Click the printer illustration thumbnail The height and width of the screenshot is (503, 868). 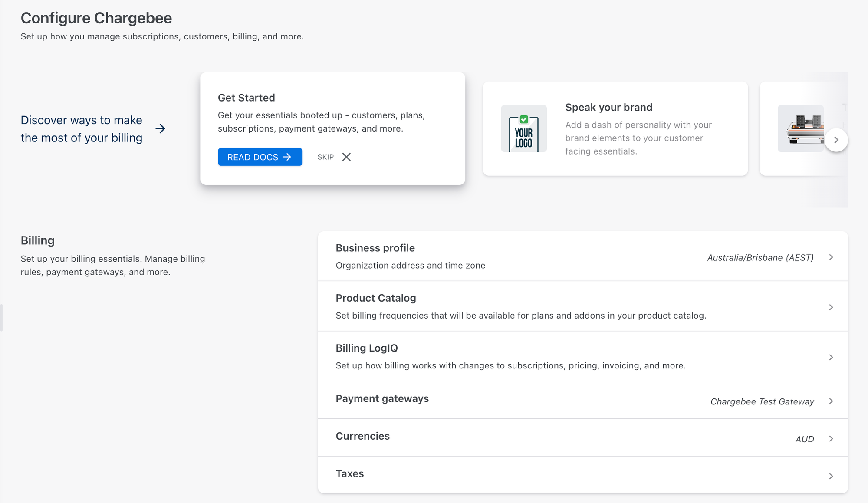(x=800, y=128)
